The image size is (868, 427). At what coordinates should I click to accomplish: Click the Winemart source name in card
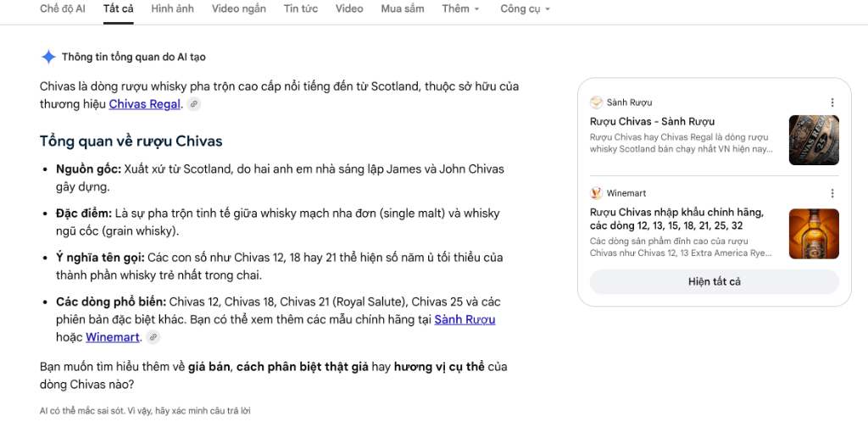pos(626,193)
